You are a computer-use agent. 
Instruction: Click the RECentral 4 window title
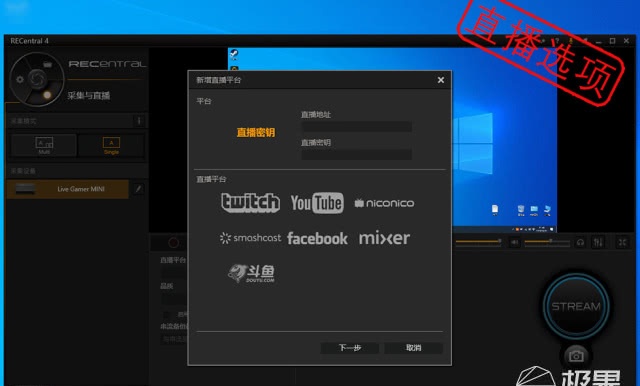pyautogui.click(x=29, y=41)
